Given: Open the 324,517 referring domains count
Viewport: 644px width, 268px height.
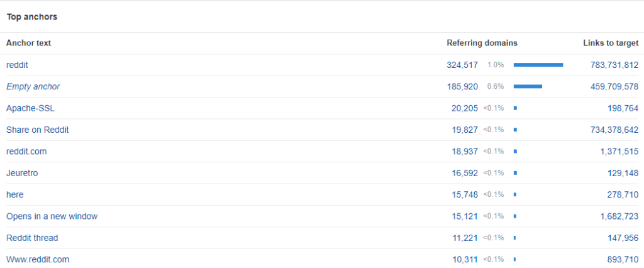Looking at the screenshot, I should click(x=460, y=65).
